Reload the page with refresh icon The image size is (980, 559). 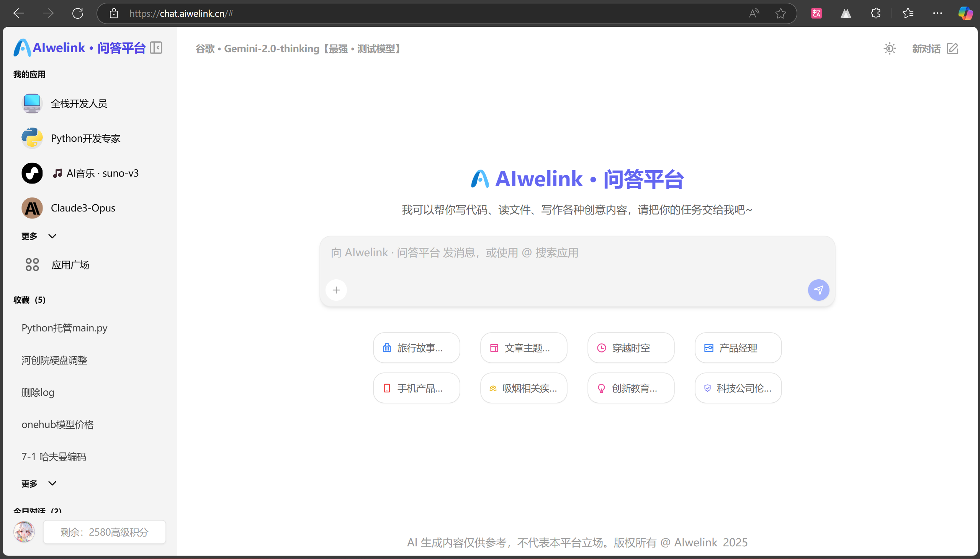click(77, 13)
